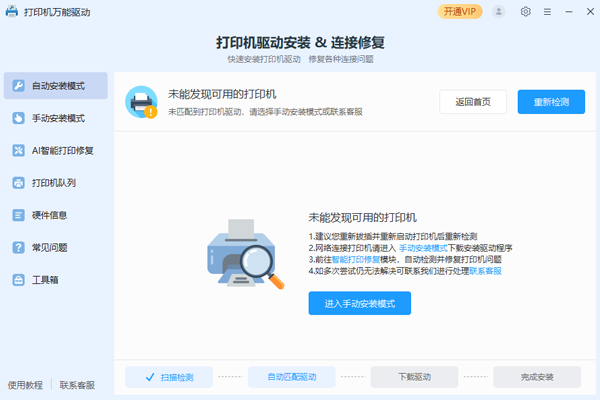Click the 进入手动安装模式 button
Screen dimensions: 600x400
point(360,304)
